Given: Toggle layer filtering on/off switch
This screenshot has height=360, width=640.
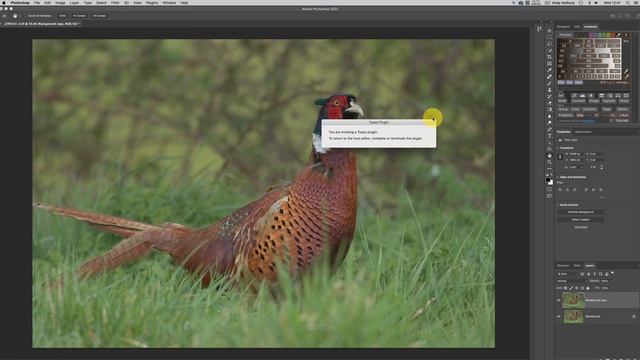Looking at the screenshot, I should [612, 273].
